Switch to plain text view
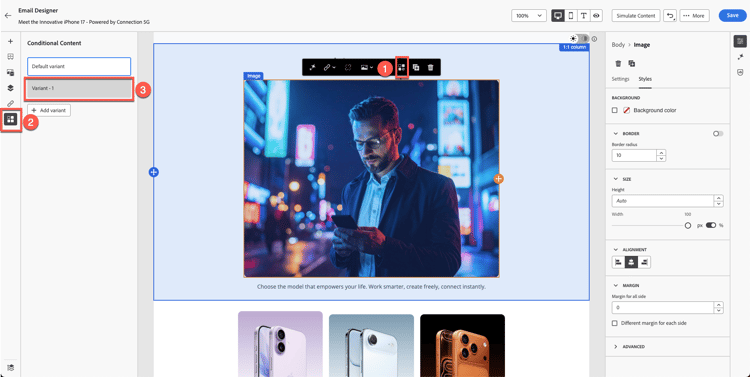 (x=584, y=15)
